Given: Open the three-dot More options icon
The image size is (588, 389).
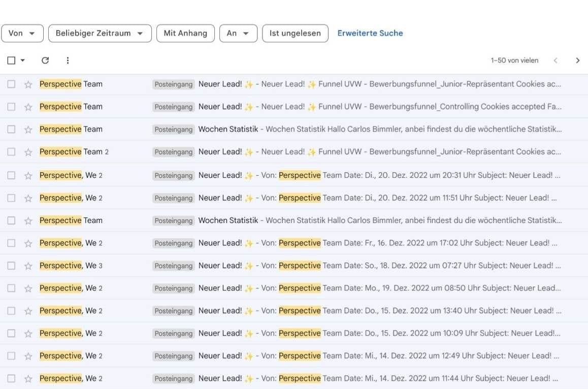Looking at the screenshot, I should click(68, 60).
